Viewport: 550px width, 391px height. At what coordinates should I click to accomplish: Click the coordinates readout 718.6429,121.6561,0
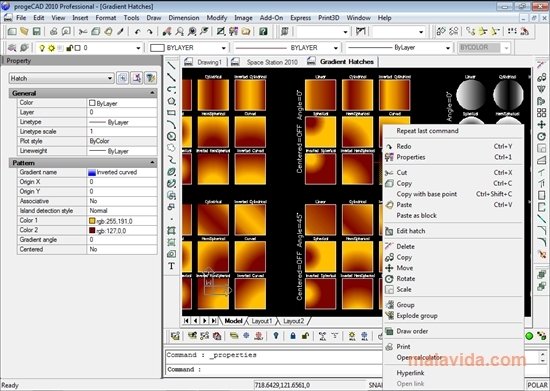[282, 385]
